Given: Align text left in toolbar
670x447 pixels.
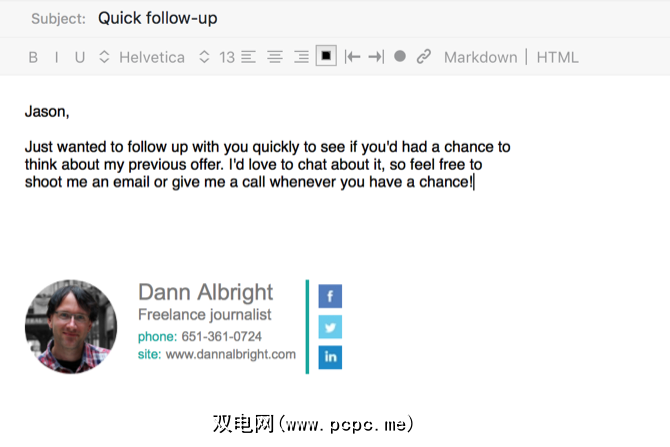Looking at the screenshot, I should (248, 57).
